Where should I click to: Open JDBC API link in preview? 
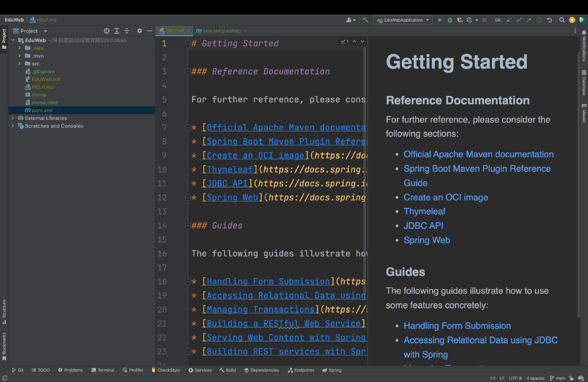[423, 226]
